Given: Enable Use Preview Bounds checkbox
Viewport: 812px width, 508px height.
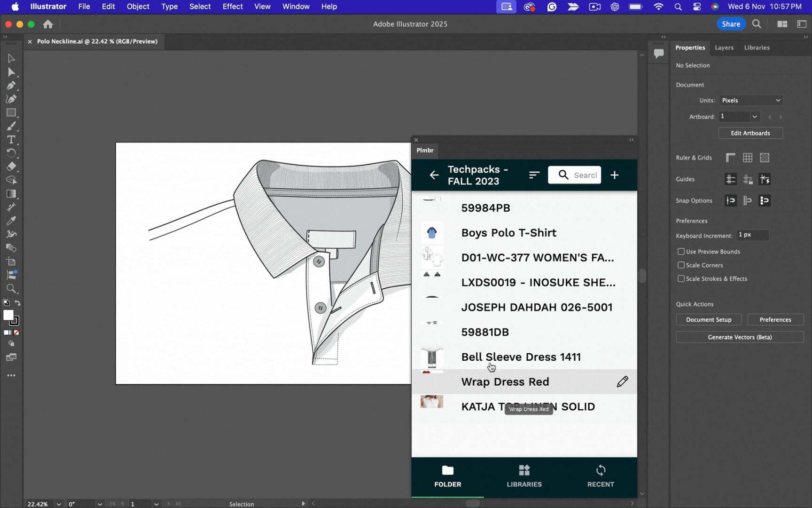Looking at the screenshot, I should (x=681, y=252).
